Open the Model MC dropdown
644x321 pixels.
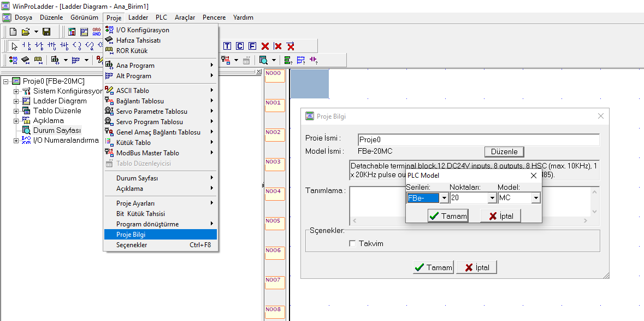click(535, 198)
